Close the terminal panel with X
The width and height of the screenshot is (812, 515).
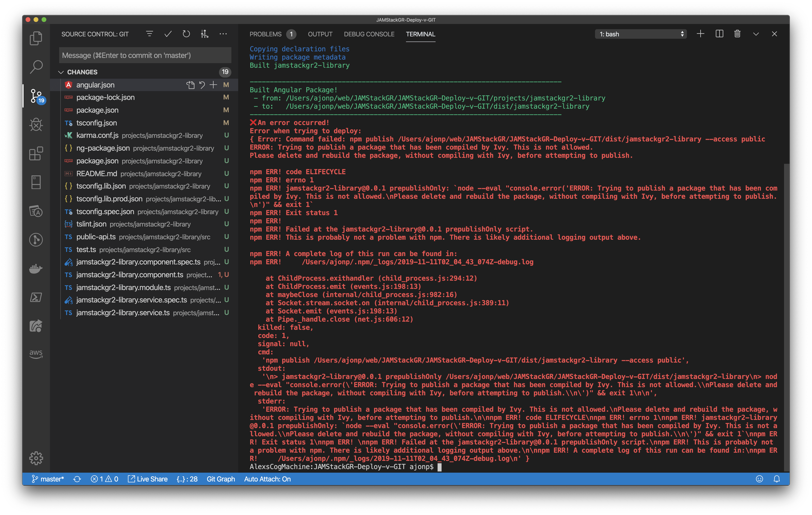pos(774,34)
